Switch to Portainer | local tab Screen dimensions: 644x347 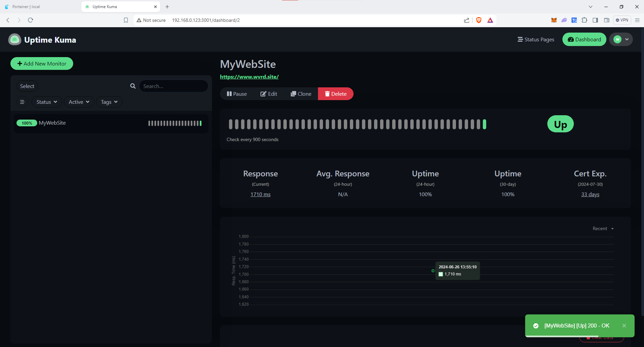coord(40,7)
